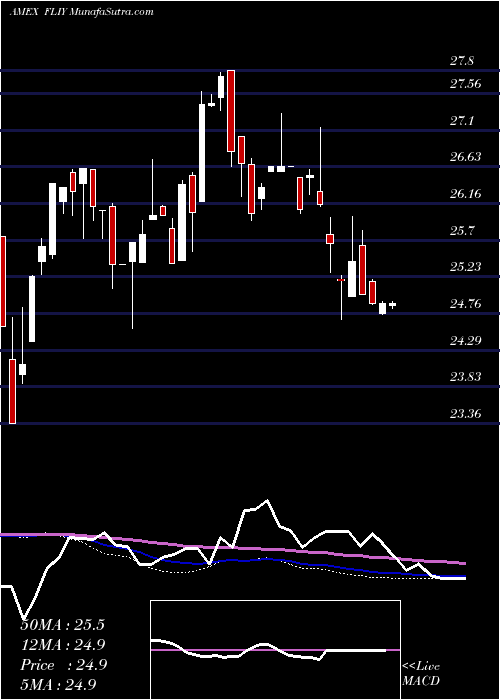Click the 26.16 price level label

[465, 194]
